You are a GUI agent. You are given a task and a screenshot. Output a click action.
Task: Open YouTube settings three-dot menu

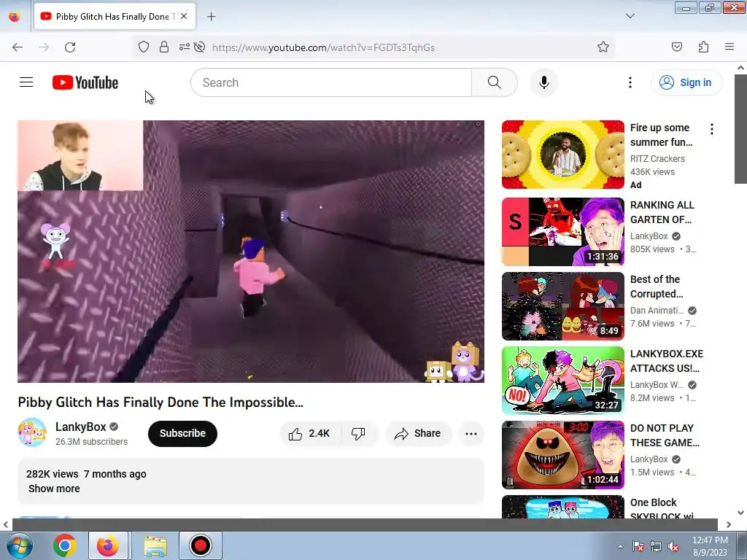pyautogui.click(x=630, y=82)
